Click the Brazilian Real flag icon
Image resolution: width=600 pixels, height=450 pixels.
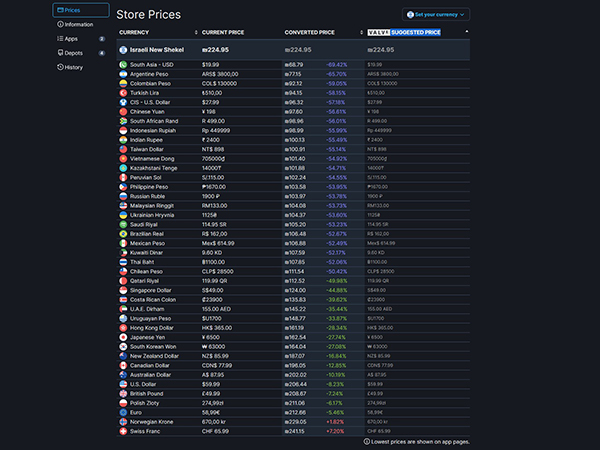pyautogui.click(x=123, y=234)
